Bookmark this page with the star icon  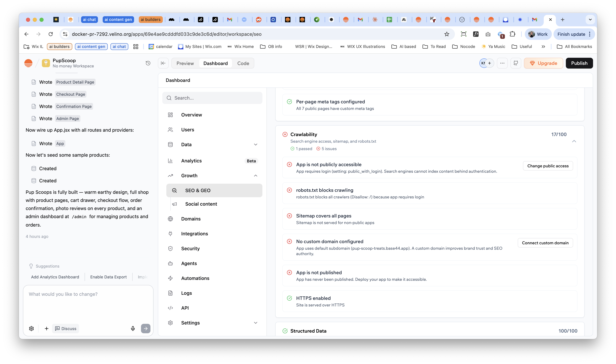447,34
